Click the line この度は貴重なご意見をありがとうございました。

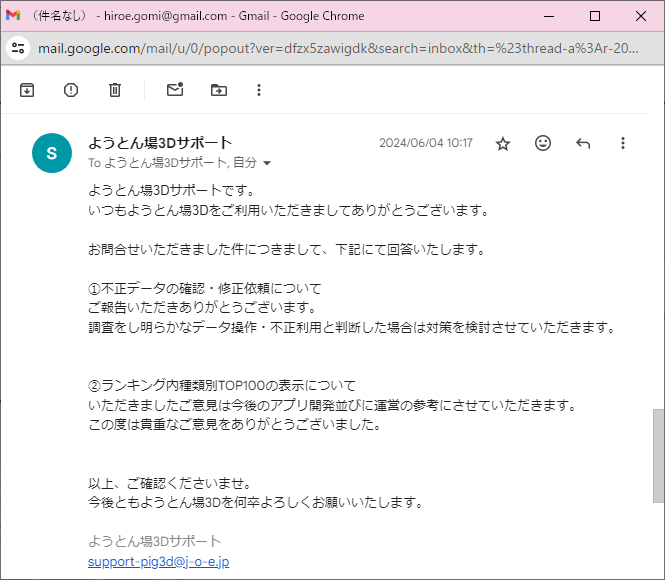(x=234, y=424)
